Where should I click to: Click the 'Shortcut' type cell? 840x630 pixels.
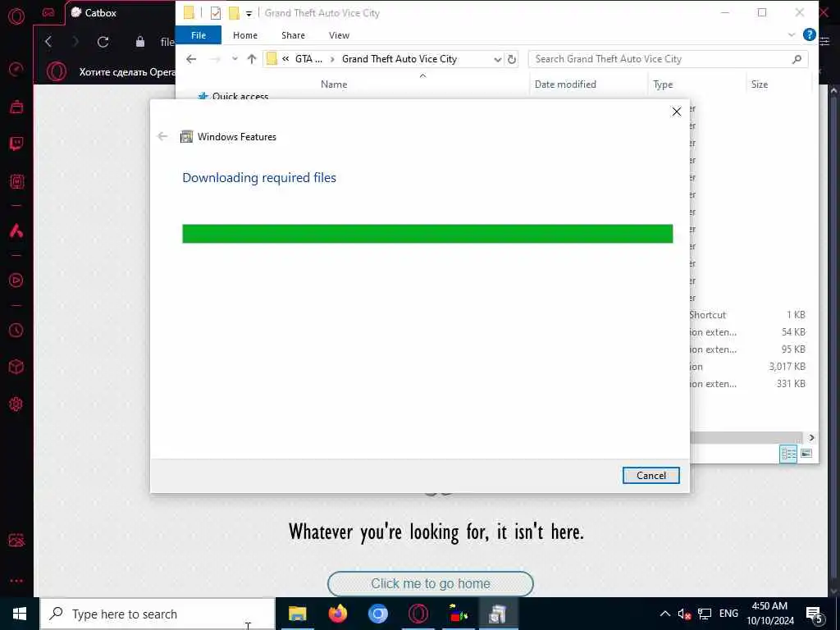click(x=707, y=315)
